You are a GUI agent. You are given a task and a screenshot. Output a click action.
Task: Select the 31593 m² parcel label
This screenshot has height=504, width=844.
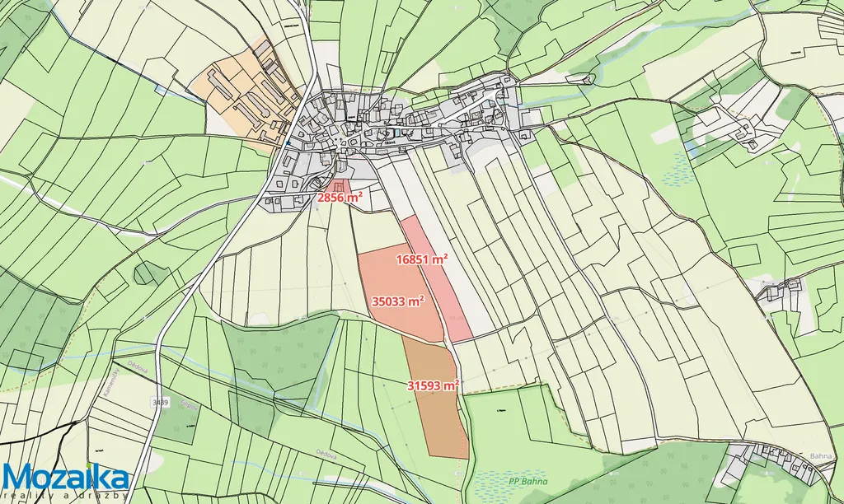coord(433,385)
